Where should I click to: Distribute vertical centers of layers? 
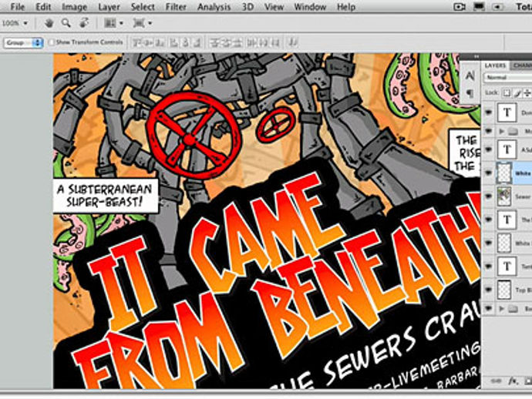pyautogui.click(x=226, y=42)
